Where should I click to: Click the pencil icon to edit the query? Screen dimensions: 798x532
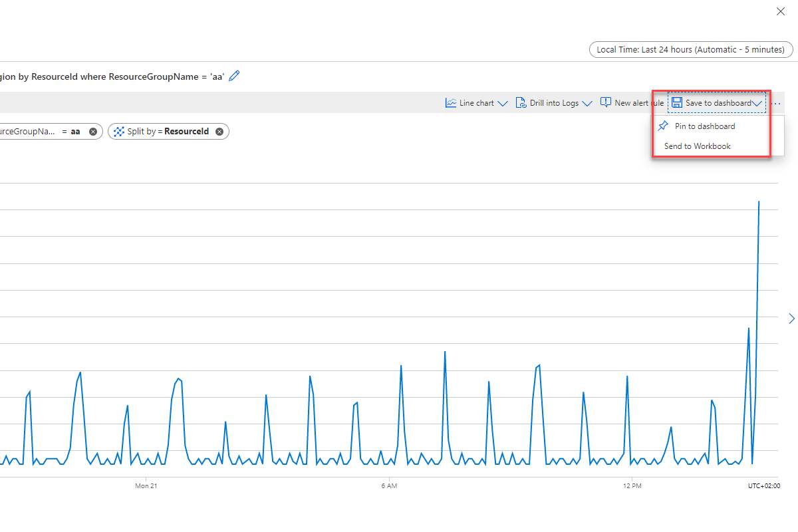pos(233,76)
